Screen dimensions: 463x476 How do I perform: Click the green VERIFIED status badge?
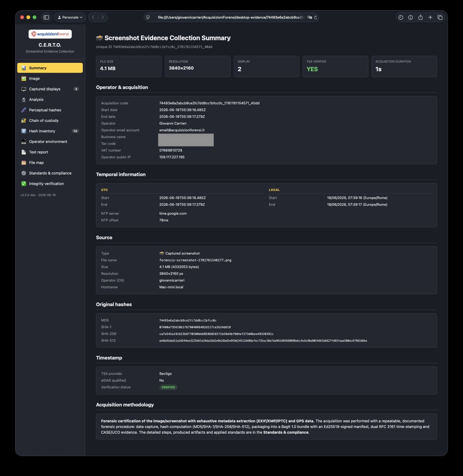[168, 387]
